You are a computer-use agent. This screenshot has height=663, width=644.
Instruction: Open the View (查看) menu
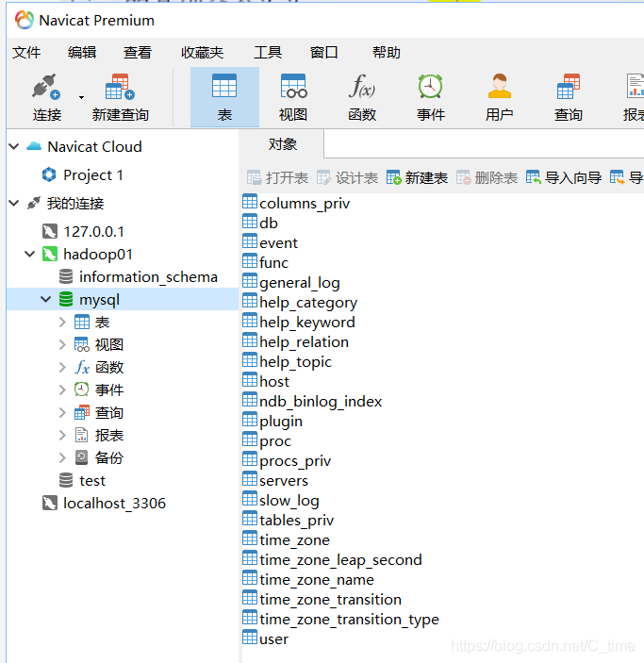pos(138,53)
